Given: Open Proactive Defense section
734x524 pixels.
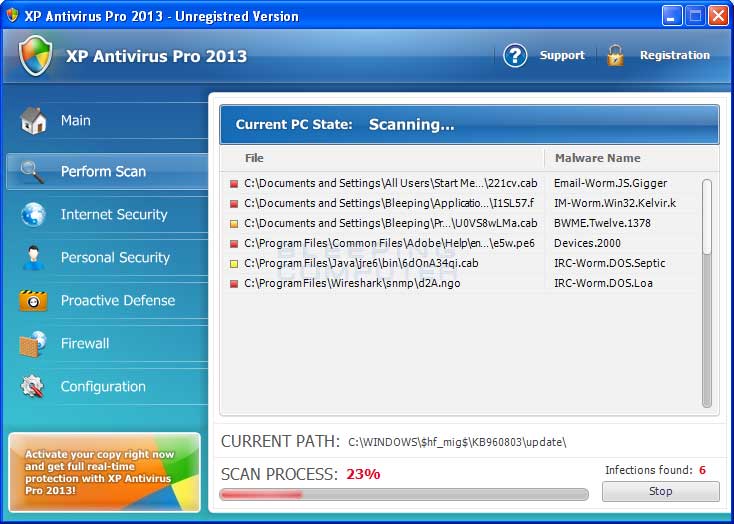Looking at the screenshot, I should coord(107,301).
